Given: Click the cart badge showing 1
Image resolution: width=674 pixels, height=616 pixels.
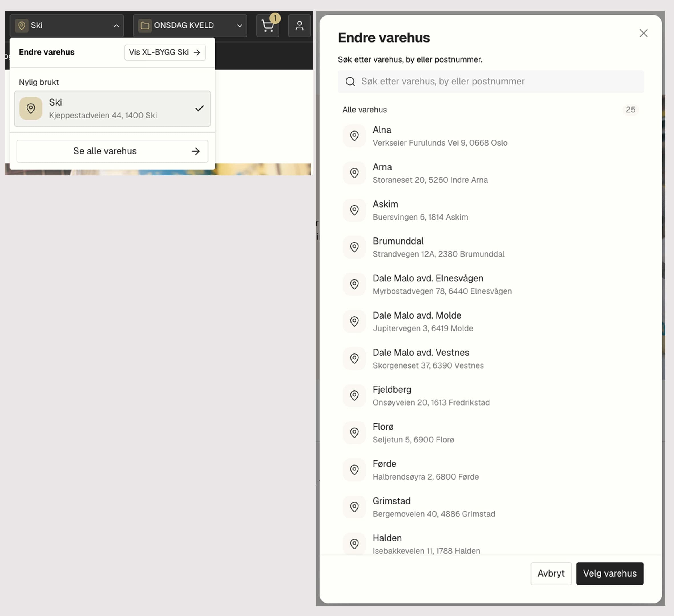Looking at the screenshot, I should [275, 18].
